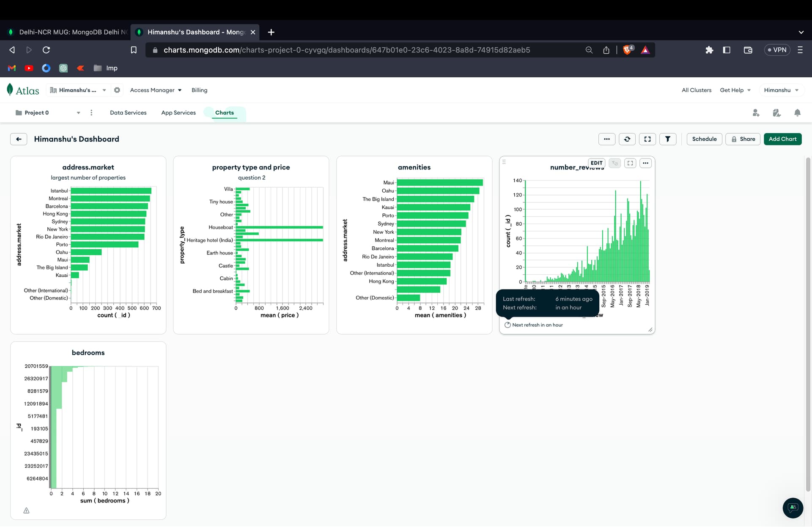Open the dashboard filter funnel
The height and width of the screenshot is (527, 812).
[667, 139]
